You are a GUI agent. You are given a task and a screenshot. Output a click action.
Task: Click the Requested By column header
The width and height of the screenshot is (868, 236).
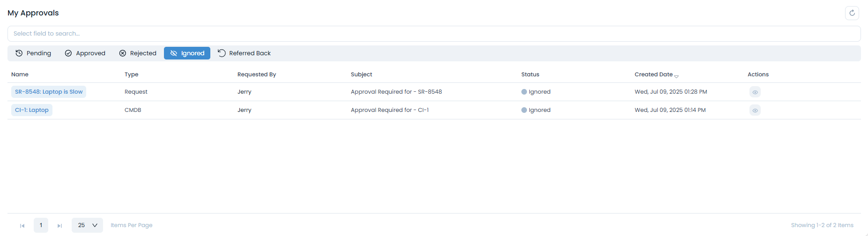tap(257, 74)
